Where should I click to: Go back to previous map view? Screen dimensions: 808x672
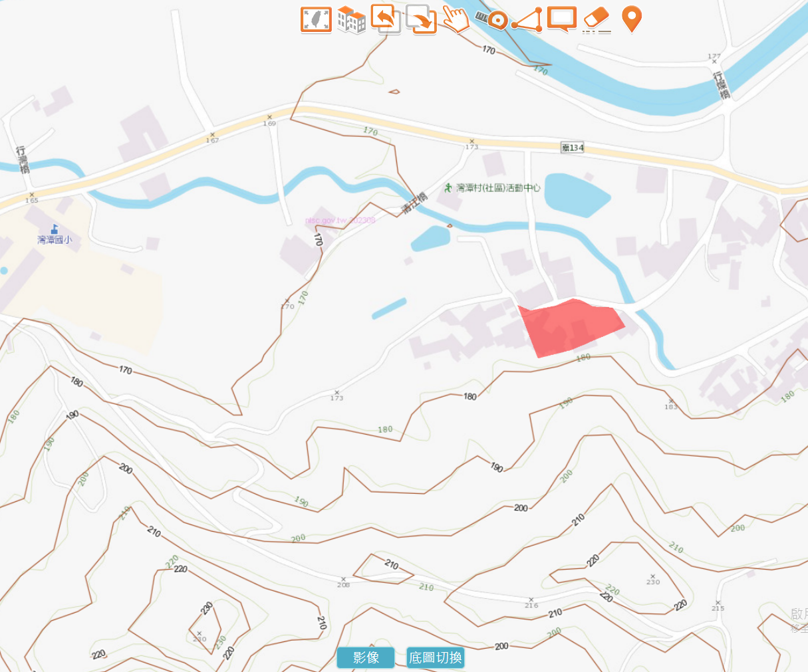point(386,19)
